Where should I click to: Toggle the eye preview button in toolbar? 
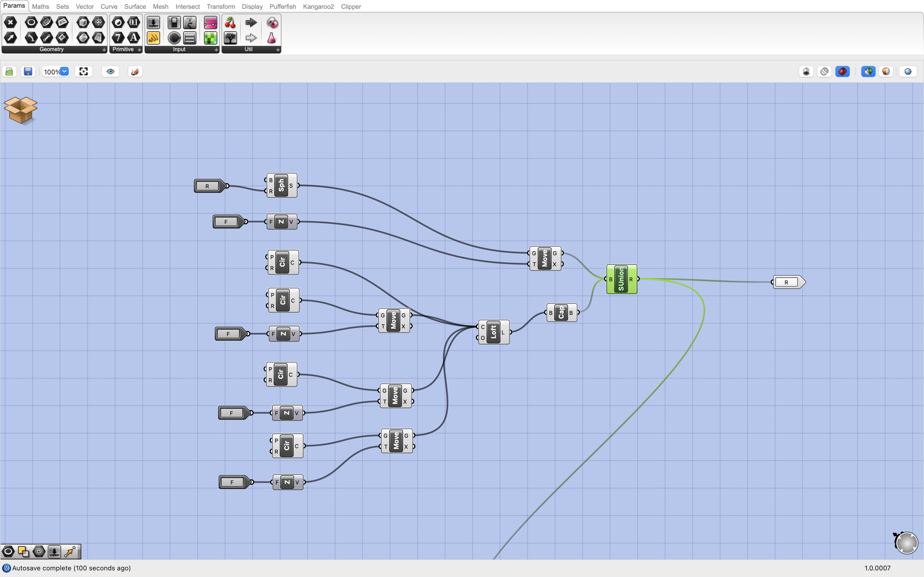tap(111, 72)
